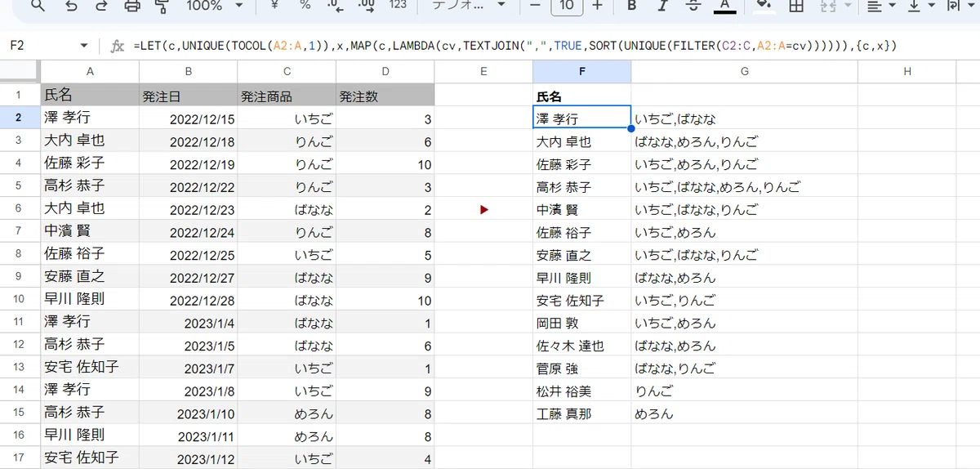Viewport: 980px width, 469px height.
Task: Select cell 安藤 直之 in column A
Action: pos(90,277)
